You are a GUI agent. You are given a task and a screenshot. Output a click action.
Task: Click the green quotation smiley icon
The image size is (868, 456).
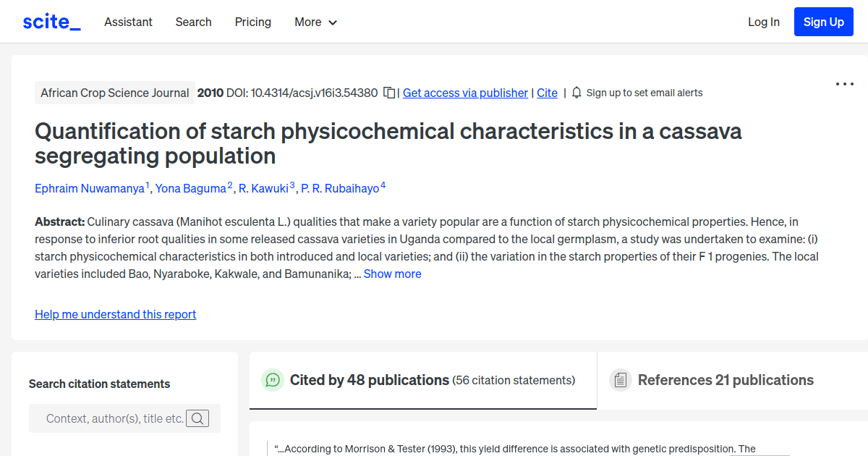click(273, 379)
